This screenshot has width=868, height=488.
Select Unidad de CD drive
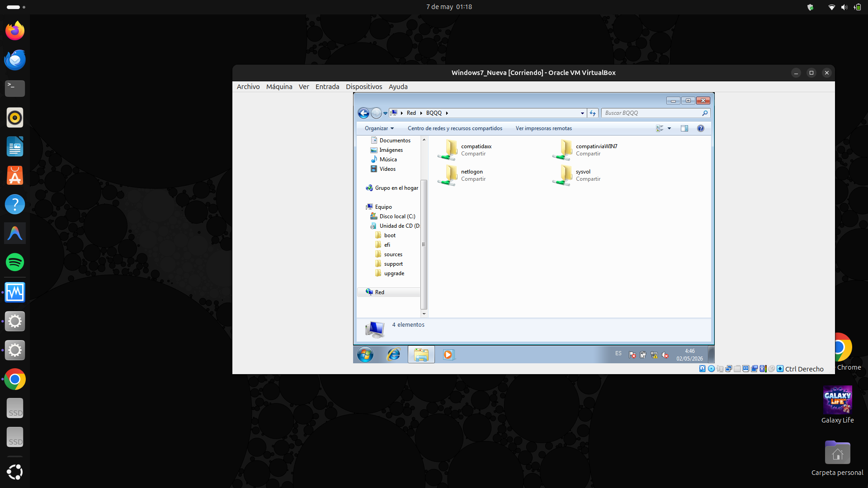point(395,226)
